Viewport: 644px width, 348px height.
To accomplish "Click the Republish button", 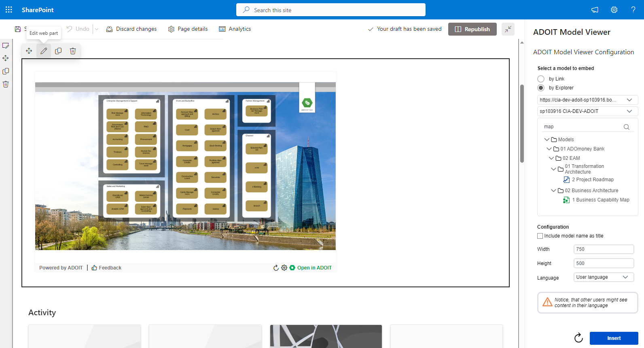I will 472,29.
